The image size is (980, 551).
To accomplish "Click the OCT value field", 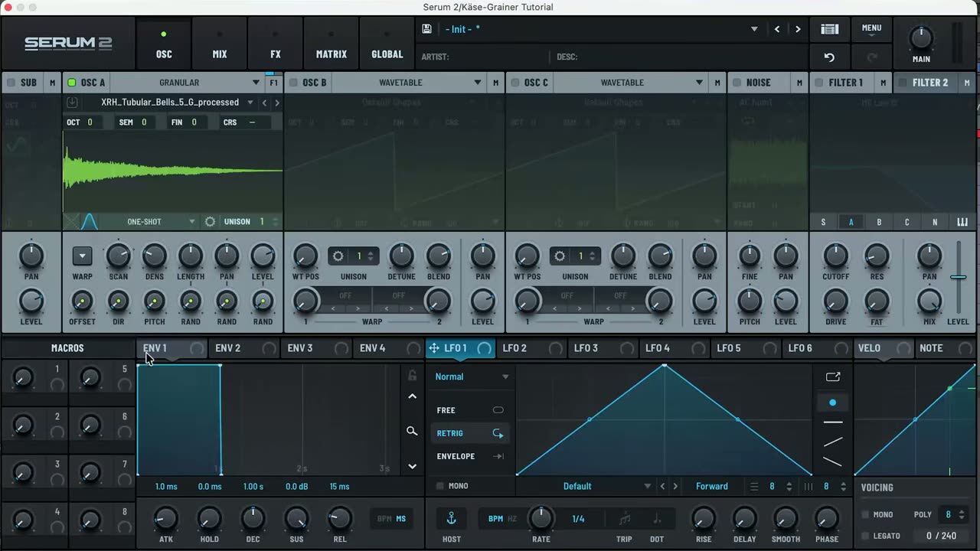I will (84, 122).
